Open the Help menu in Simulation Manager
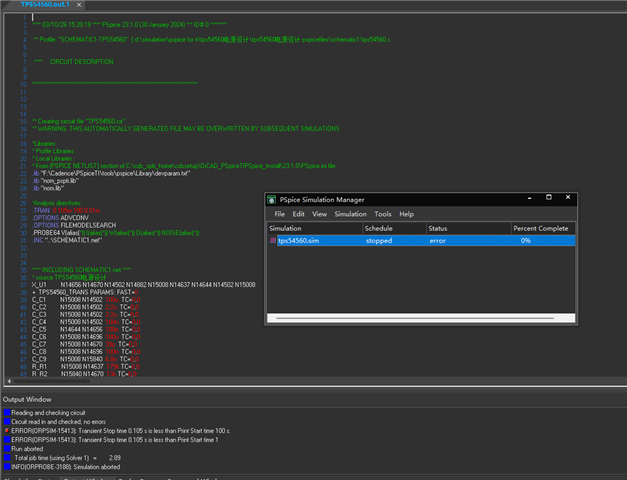627x480 pixels. pos(406,214)
